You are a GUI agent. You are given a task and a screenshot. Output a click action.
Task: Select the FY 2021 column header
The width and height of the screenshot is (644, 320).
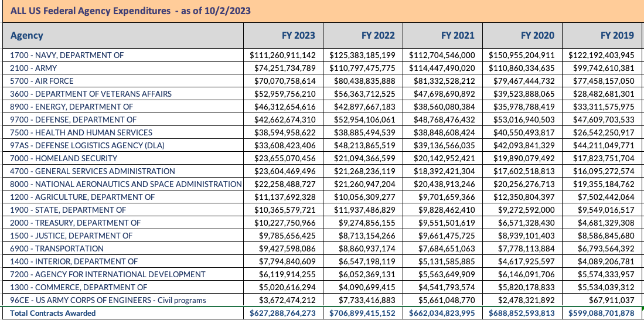443,35
